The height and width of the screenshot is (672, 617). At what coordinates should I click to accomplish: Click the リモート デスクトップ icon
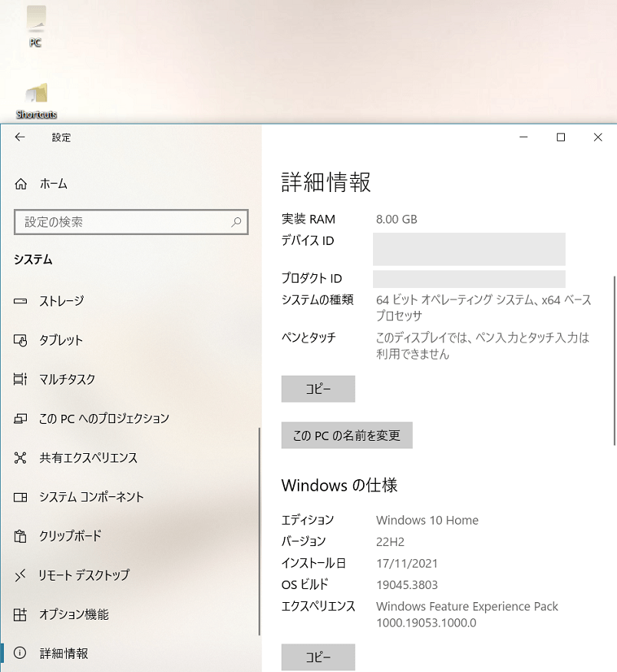(x=20, y=575)
